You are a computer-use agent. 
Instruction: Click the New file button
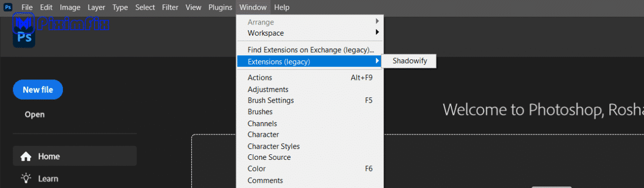click(x=38, y=89)
